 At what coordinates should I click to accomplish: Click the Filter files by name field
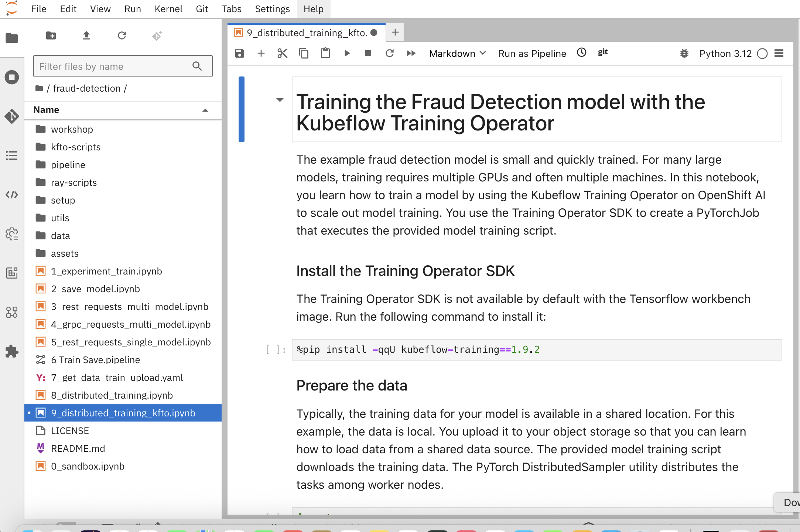point(123,66)
